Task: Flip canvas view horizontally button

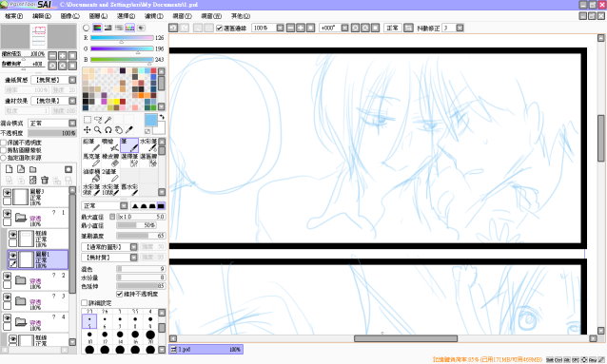Action: click(408, 28)
